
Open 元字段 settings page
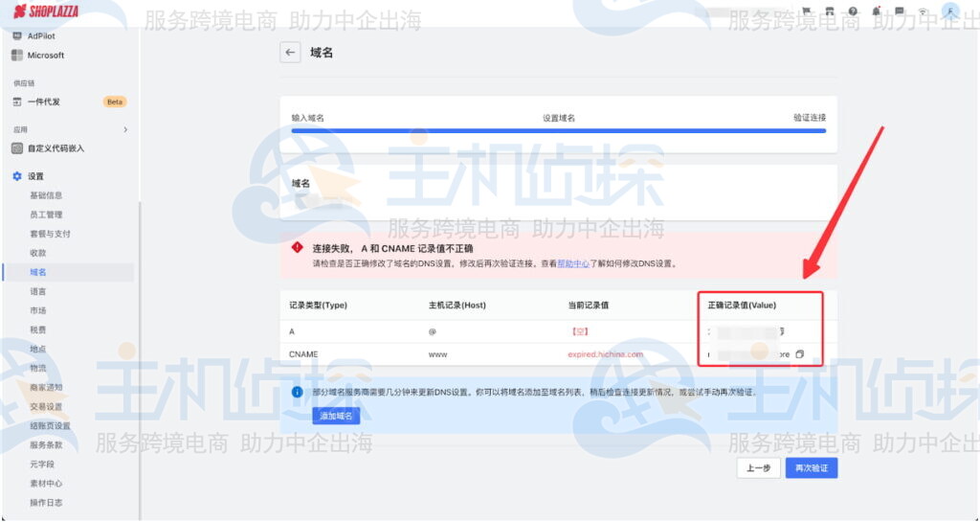tap(42, 464)
